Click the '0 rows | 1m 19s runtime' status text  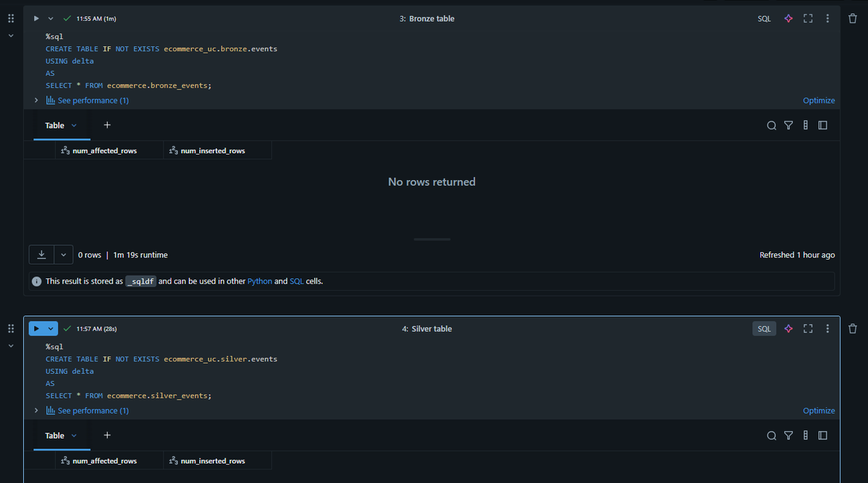pyautogui.click(x=123, y=255)
